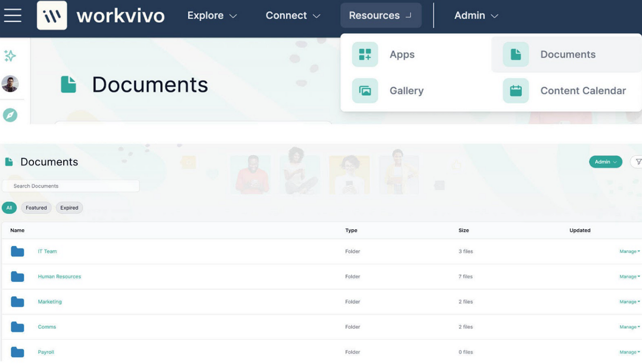Click the Folder type cell in Human Resources row

(353, 277)
